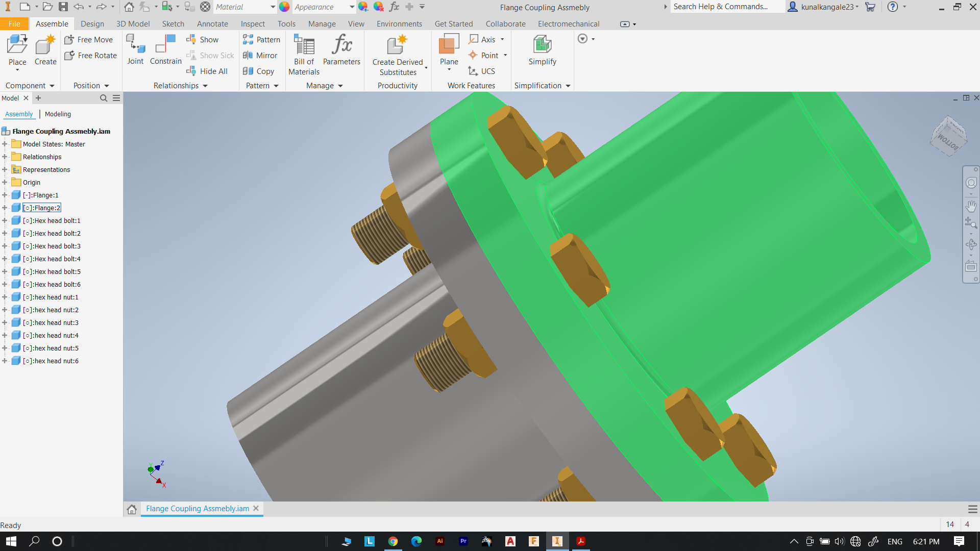Activate the Joint tool
The width and height of the screenshot is (980, 551).
(135, 49)
